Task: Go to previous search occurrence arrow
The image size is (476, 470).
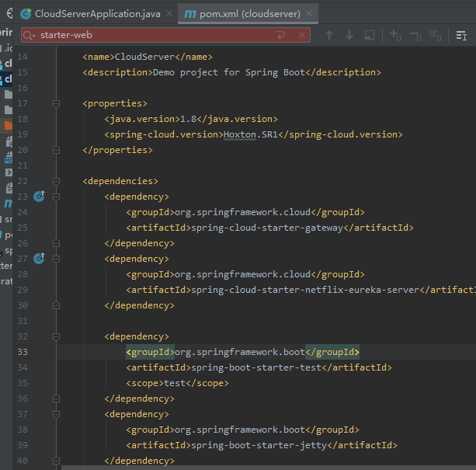Action: (329, 35)
